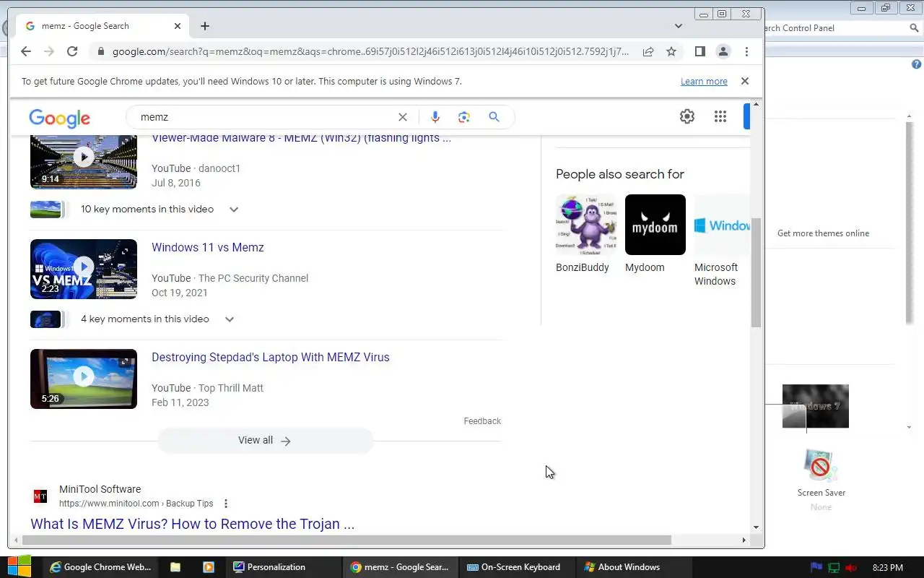924x578 pixels.
Task: Open Chrome's side panel icon
Action: [699, 51]
